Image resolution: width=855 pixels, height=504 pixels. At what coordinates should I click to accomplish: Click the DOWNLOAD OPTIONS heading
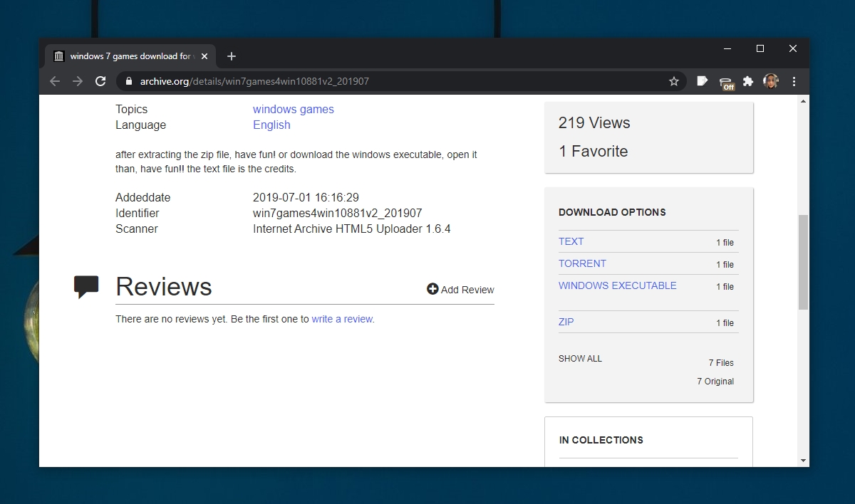(612, 212)
